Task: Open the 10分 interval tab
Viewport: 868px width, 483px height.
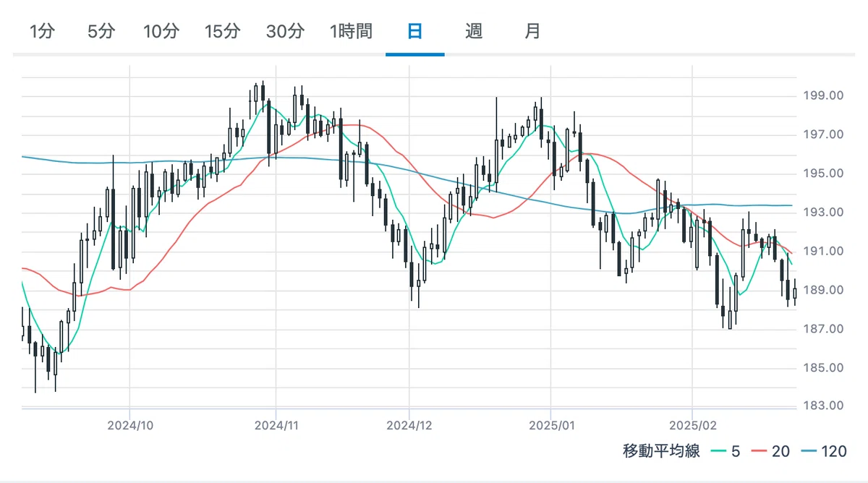Action: 161,32
